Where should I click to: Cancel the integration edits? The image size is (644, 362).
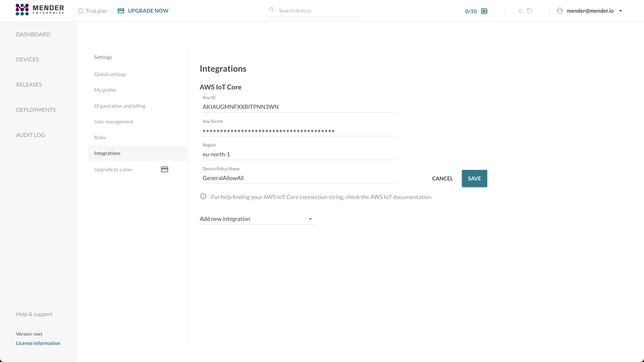(442, 178)
